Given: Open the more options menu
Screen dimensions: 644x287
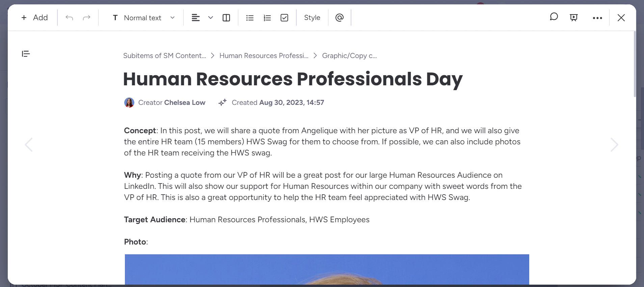Looking at the screenshot, I should 597,18.
